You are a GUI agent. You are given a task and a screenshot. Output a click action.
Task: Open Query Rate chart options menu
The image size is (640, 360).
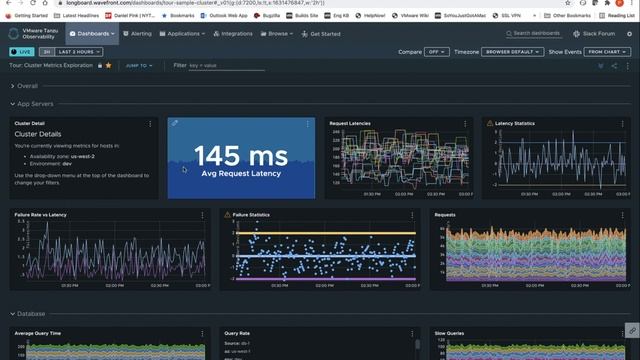click(x=412, y=333)
